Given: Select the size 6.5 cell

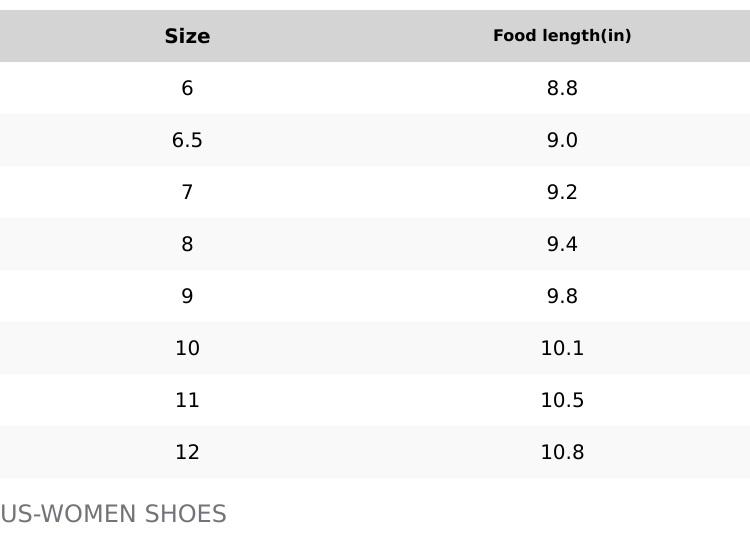Looking at the screenshot, I should click(187, 140).
